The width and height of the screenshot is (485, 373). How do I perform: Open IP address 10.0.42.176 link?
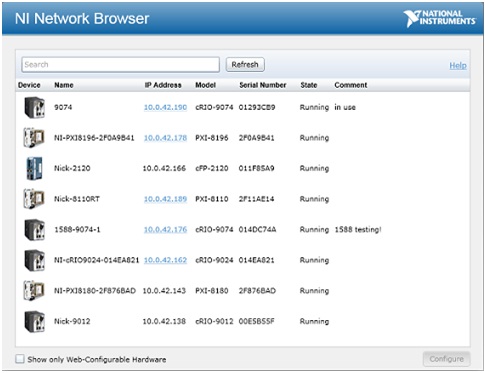(165, 229)
